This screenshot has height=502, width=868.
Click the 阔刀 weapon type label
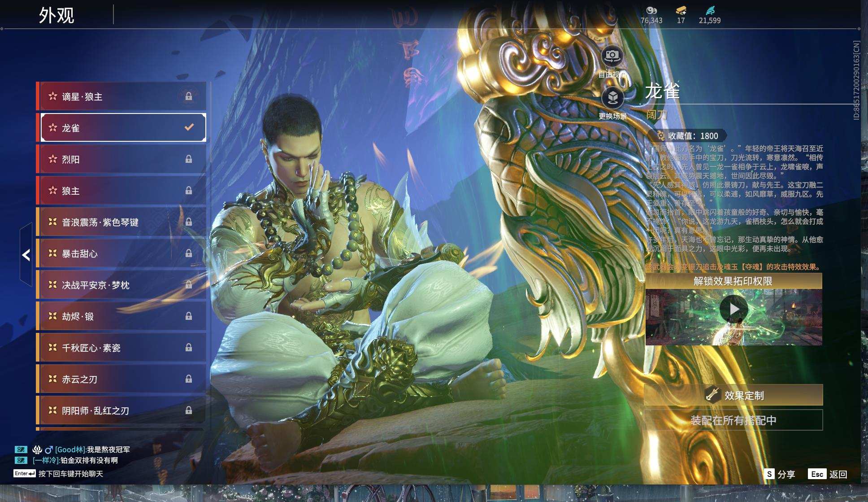pyautogui.click(x=657, y=115)
